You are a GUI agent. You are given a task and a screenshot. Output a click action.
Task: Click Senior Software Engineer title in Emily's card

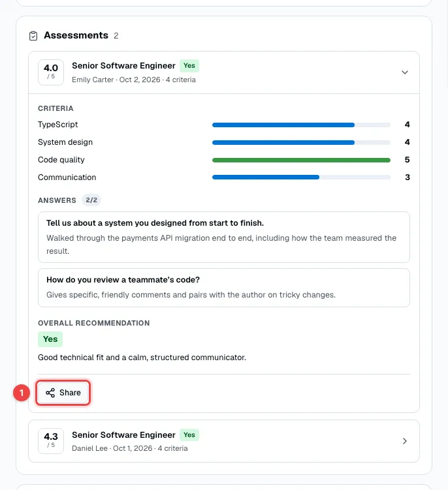pyautogui.click(x=123, y=66)
